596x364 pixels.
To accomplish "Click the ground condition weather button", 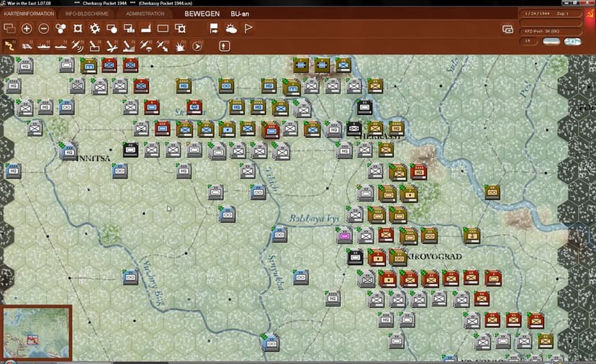I will [551, 41].
